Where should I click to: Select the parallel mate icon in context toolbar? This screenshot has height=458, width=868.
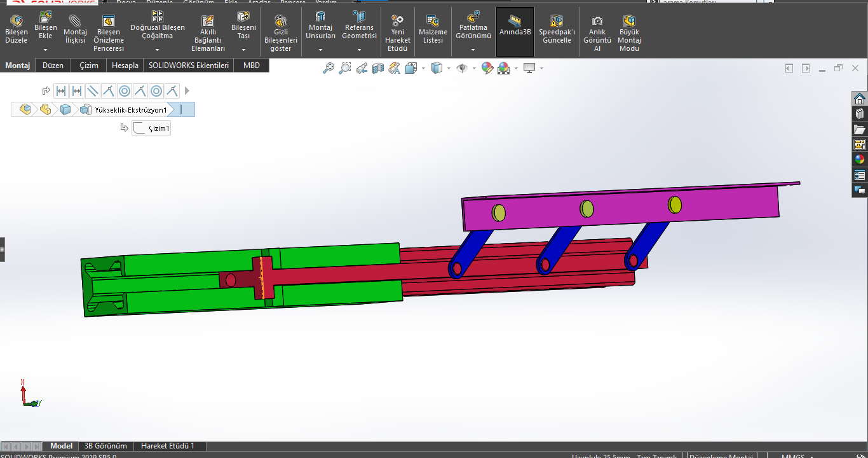(93, 91)
